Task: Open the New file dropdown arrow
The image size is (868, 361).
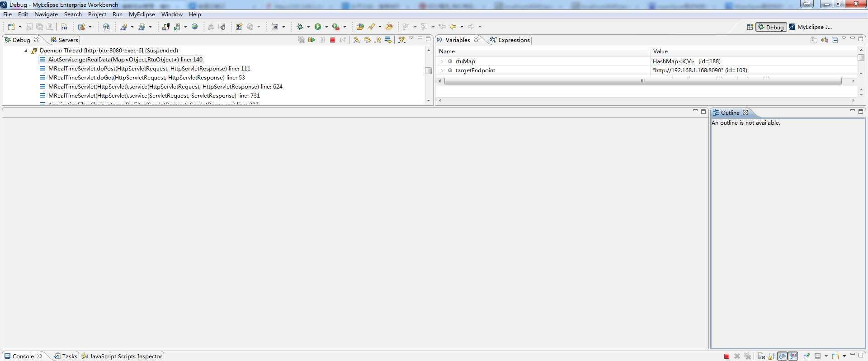Action: tap(20, 27)
